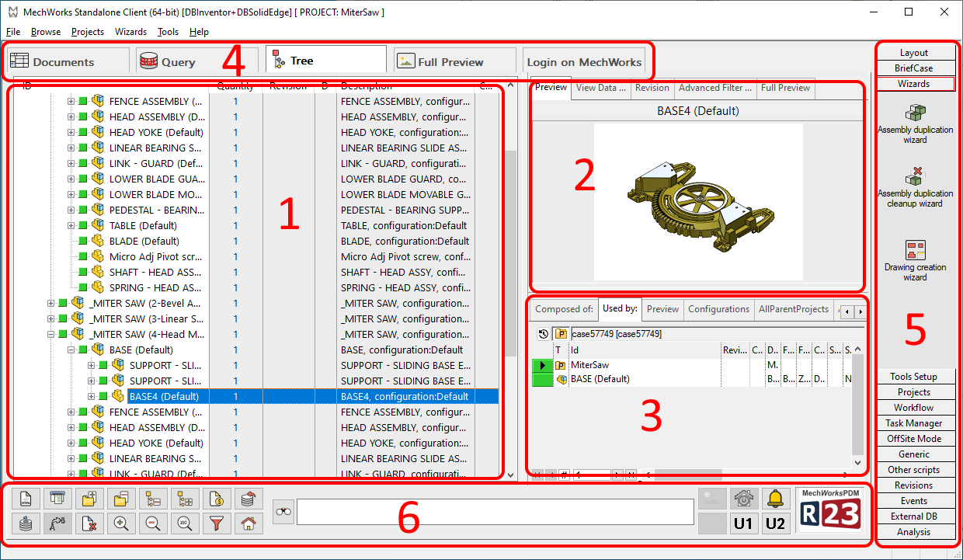Open the Configurations tab
The width and height of the screenshot is (963, 560).
(x=718, y=309)
